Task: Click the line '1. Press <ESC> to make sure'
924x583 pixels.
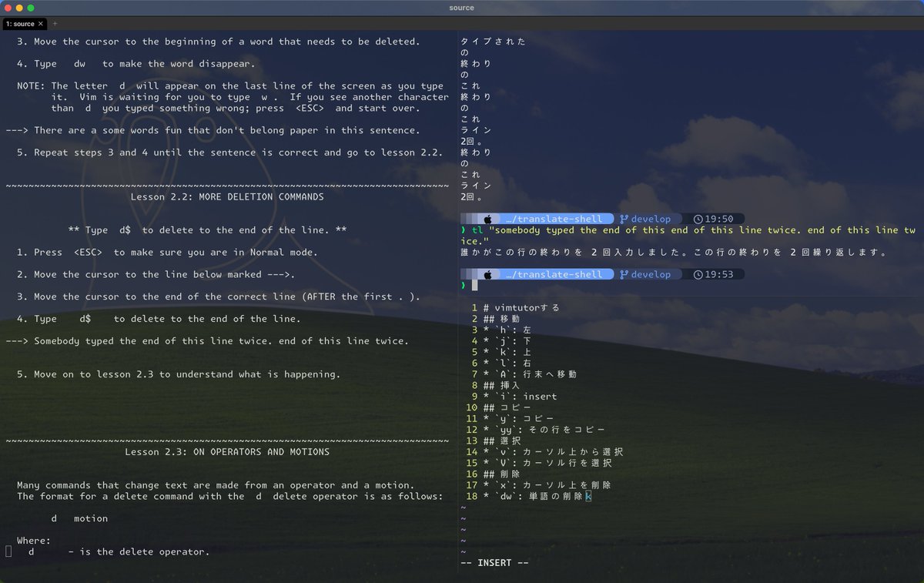Action: point(167,253)
